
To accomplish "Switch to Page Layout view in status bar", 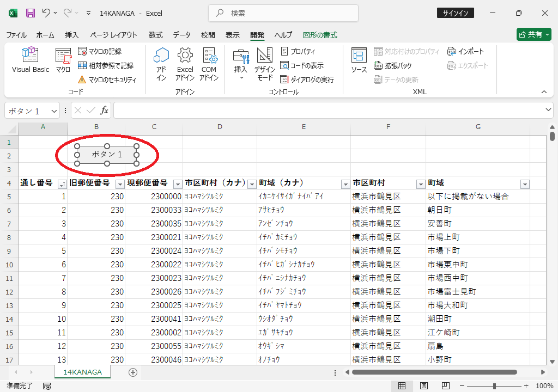I will pos(424,385).
